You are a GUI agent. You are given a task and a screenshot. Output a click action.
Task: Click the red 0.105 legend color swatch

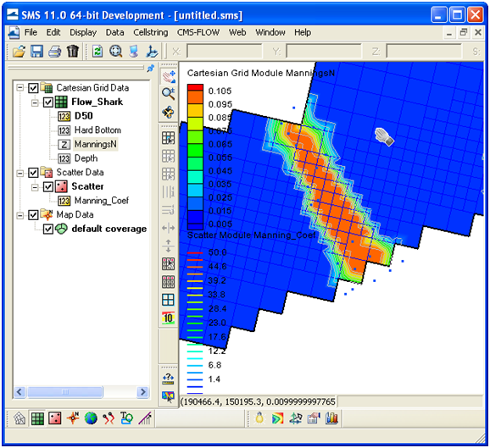pyautogui.click(x=195, y=87)
